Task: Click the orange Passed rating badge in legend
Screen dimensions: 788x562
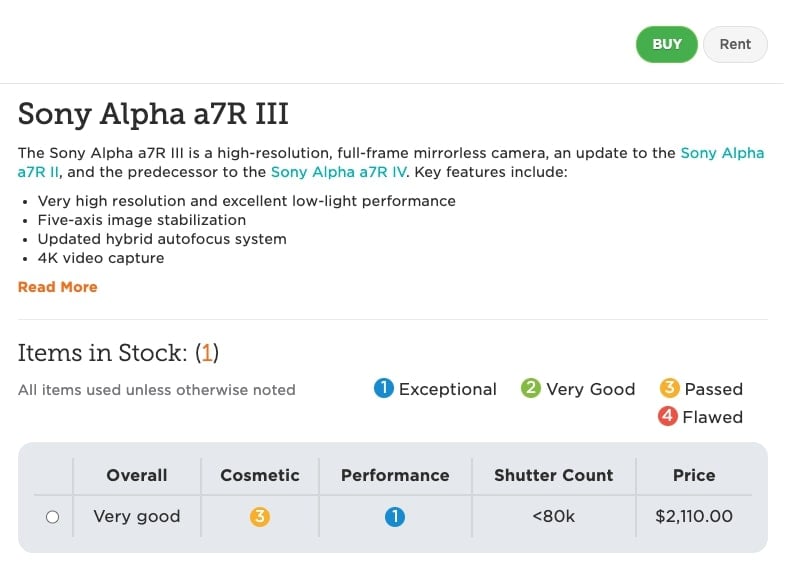Action: click(669, 389)
